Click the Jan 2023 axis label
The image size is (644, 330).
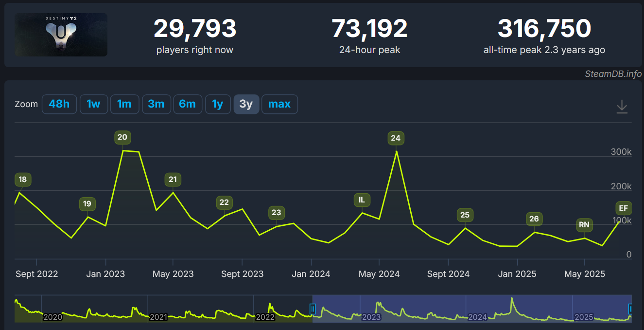coord(106,274)
